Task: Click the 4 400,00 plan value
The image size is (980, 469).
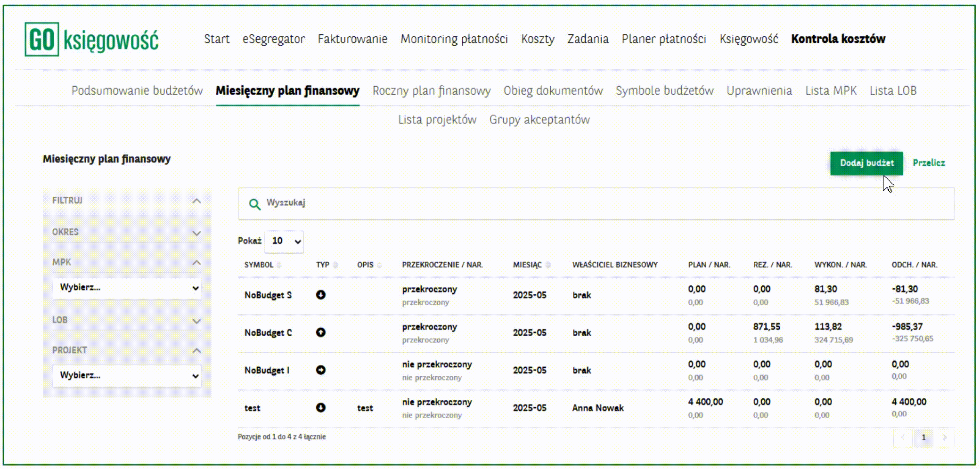Action: pyautogui.click(x=705, y=402)
